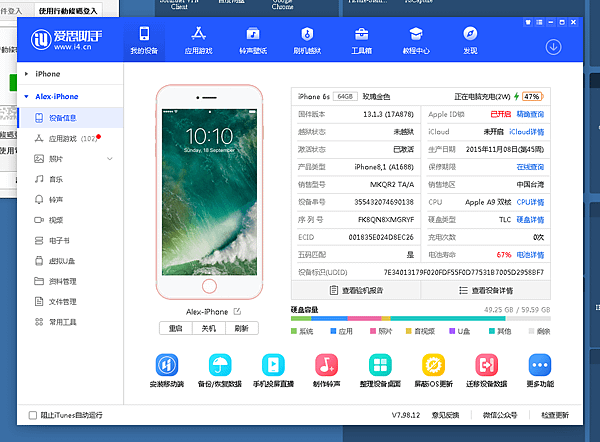This screenshot has height=442, width=600.
Task: Open the 应用游戏 top navigation tab
Action: pos(198,40)
